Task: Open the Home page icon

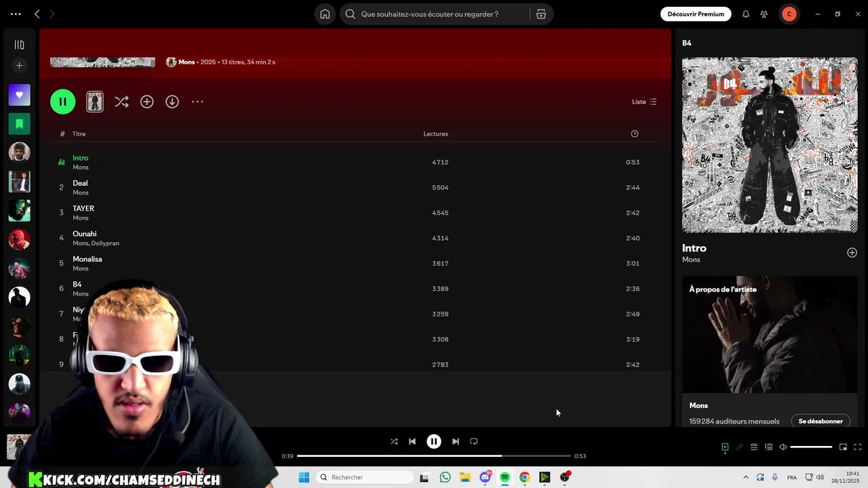Action: click(x=325, y=14)
